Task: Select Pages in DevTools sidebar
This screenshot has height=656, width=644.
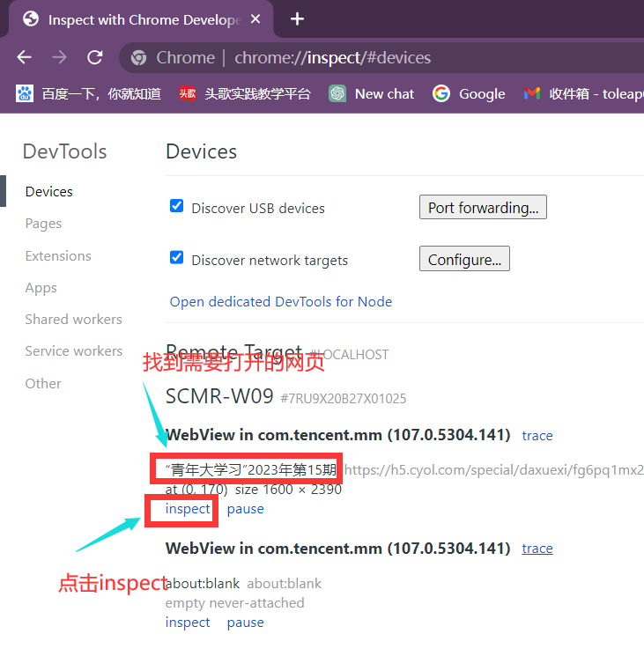Action: point(43,224)
